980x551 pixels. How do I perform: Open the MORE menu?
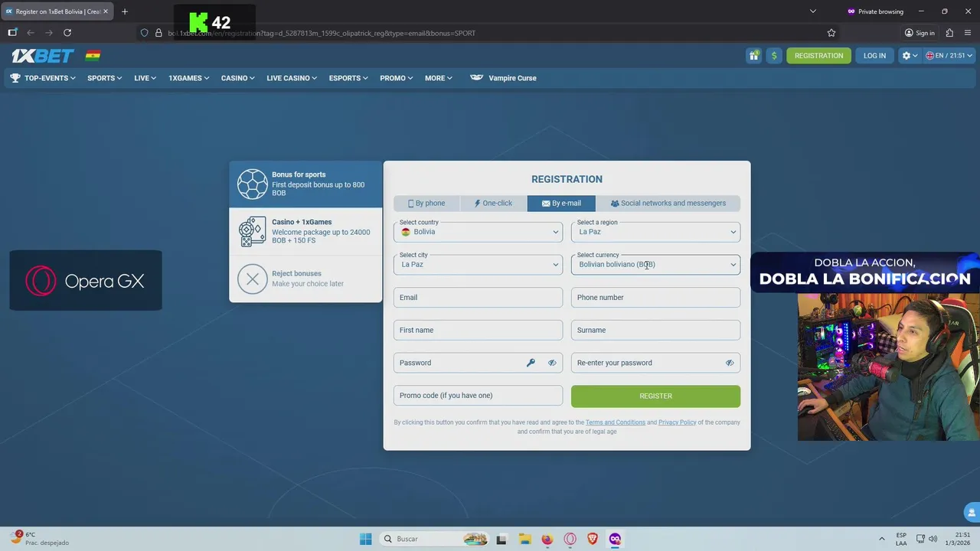(x=439, y=78)
